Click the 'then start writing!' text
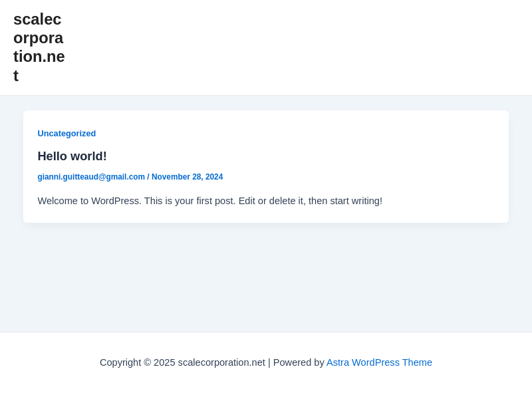Image resolution: width=532 pixels, height=399 pixels. point(345,201)
